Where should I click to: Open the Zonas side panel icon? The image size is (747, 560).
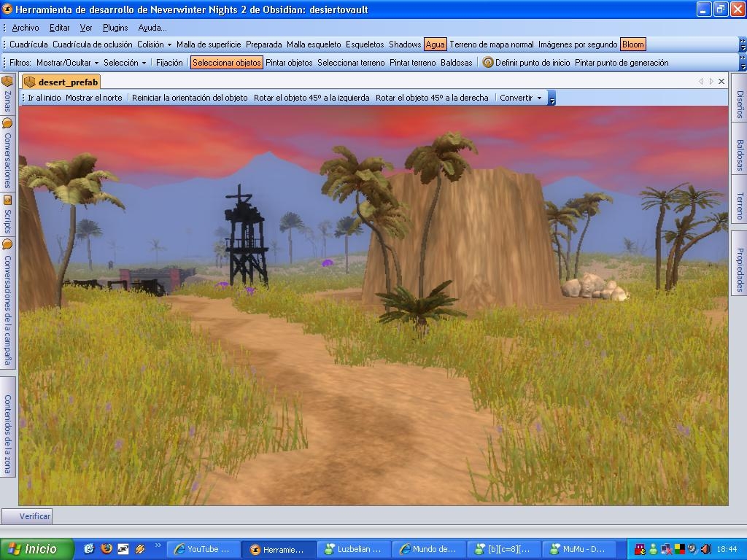7,82
